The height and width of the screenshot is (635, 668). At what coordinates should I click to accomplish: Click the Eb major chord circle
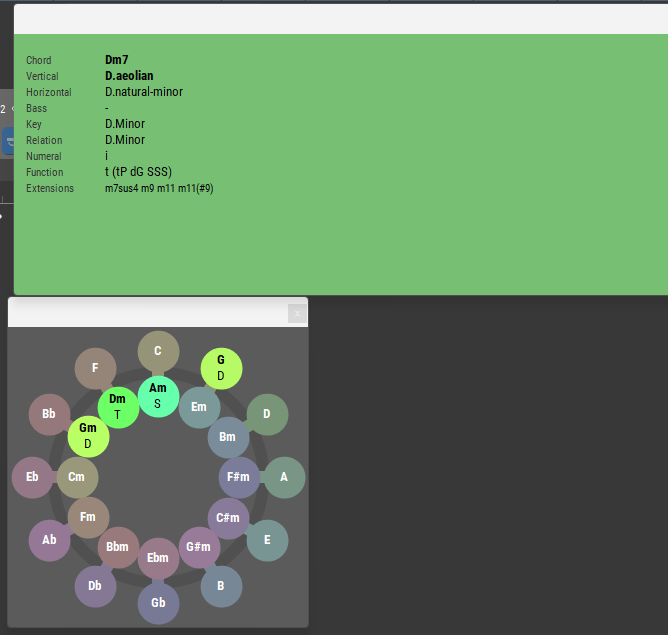pos(32,477)
